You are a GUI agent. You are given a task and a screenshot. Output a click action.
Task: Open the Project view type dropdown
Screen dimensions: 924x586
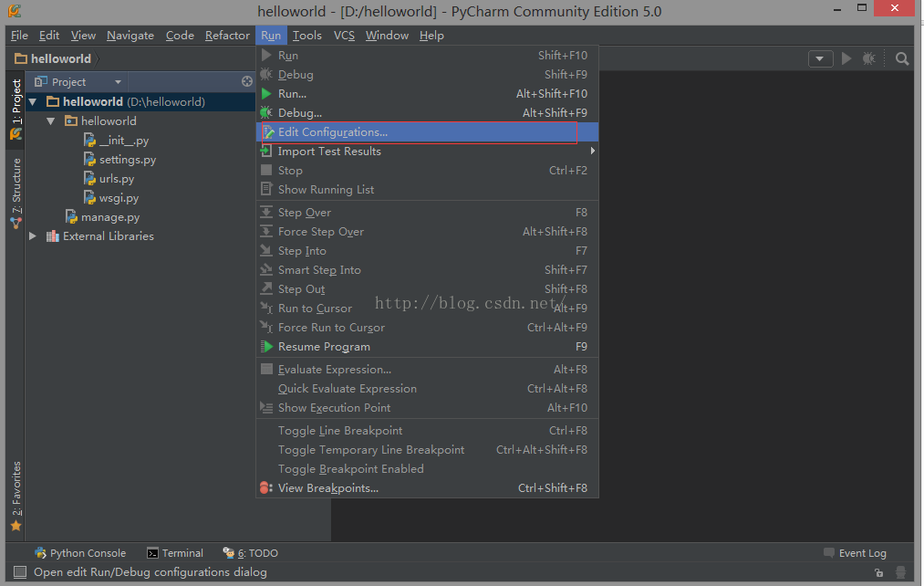click(x=118, y=82)
